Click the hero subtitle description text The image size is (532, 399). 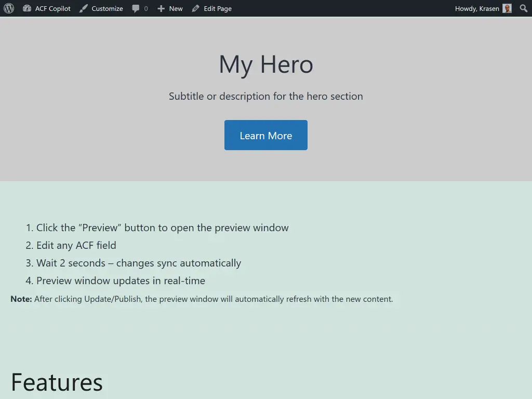(x=265, y=96)
